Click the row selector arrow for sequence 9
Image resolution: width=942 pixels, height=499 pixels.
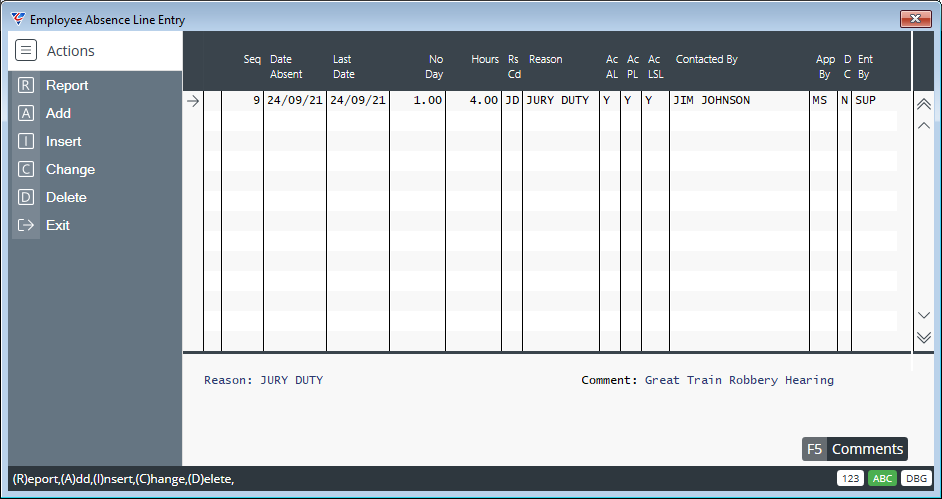tap(193, 101)
